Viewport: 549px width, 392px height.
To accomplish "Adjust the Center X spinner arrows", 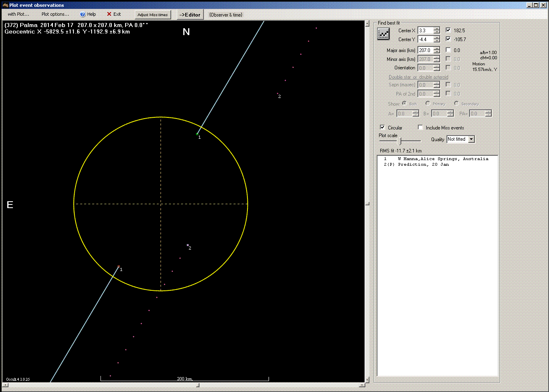I will click(x=437, y=31).
